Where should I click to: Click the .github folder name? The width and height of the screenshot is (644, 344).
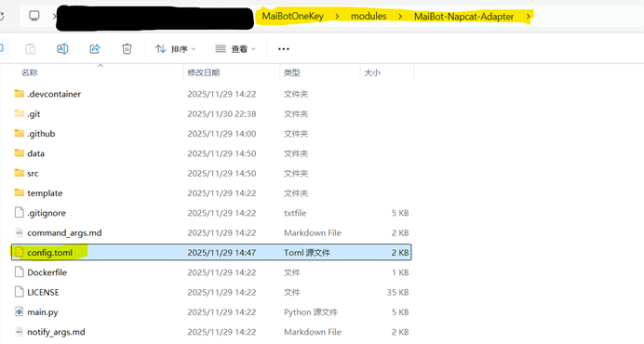pyautogui.click(x=41, y=133)
